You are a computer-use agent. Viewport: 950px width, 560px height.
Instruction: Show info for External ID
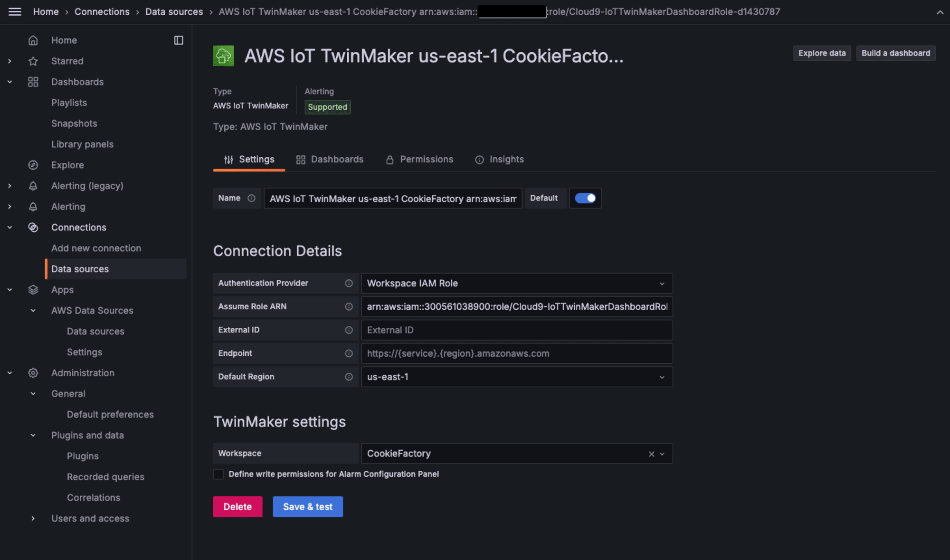pyautogui.click(x=349, y=330)
